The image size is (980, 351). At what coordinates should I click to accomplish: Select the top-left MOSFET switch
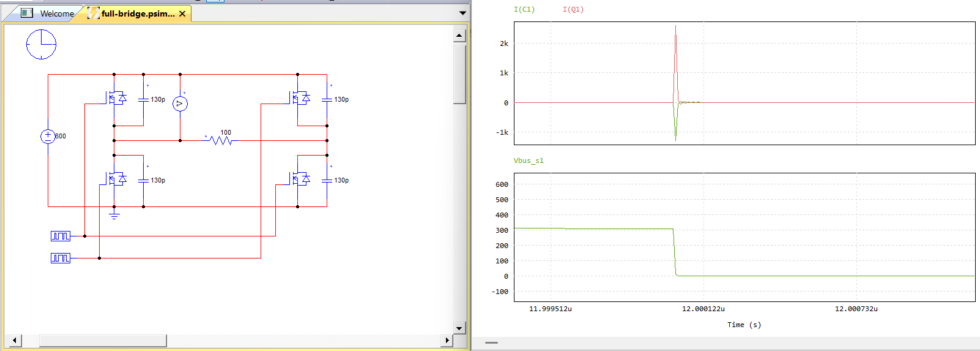pyautogui.click(x=116, y=98)
